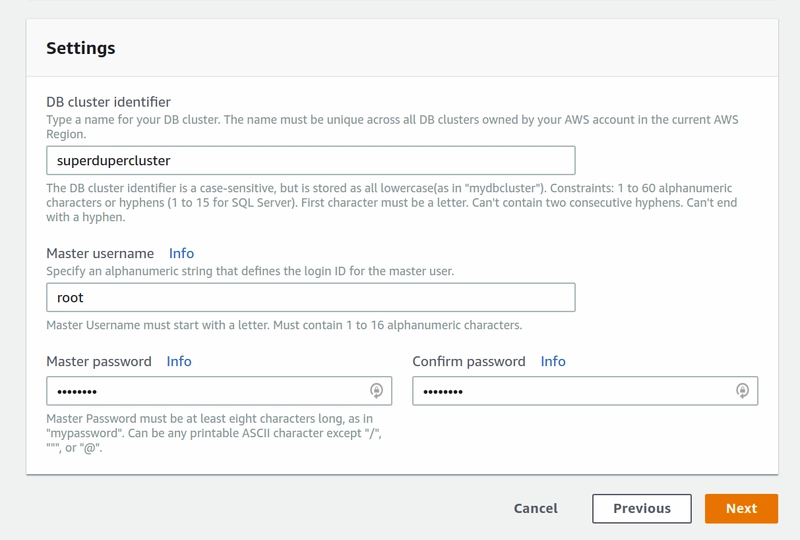The image size is (800, 540).
Task: Select the Confirm password input field
Action: click(570, 391)
